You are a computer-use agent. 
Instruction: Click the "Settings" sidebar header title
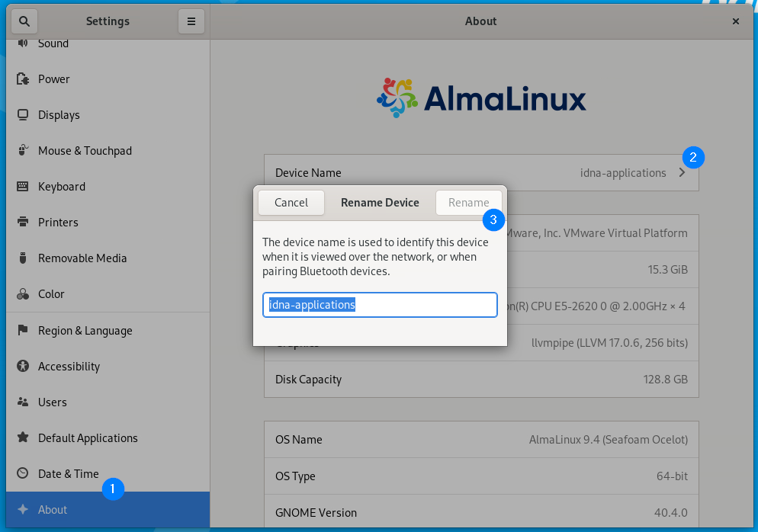(x=108, y=21)
